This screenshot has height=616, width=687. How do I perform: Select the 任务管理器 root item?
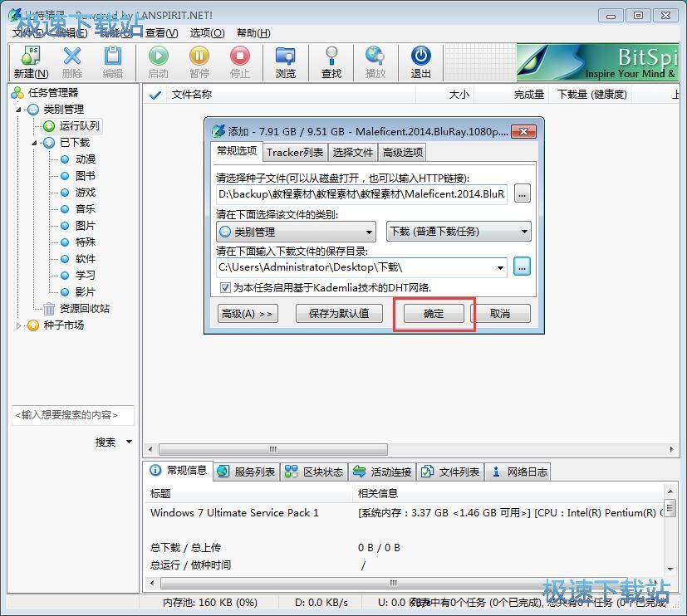pyautogui.click(x=53, y=92)
